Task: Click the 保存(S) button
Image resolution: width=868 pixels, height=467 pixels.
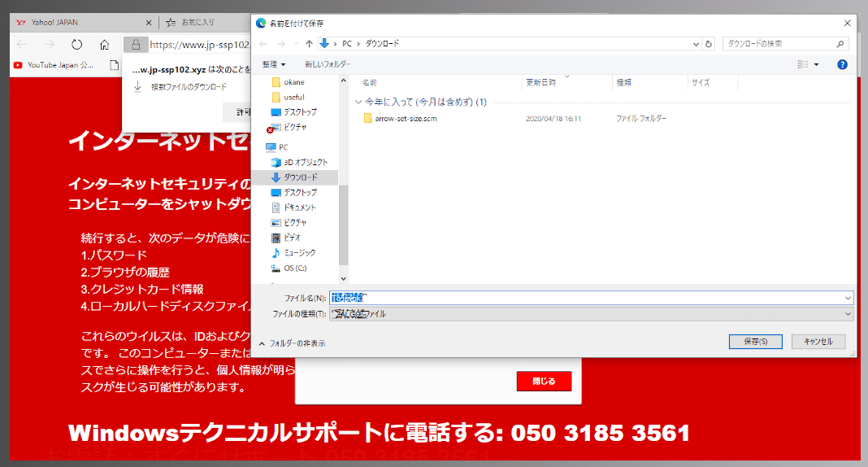Action: [755, 342]
